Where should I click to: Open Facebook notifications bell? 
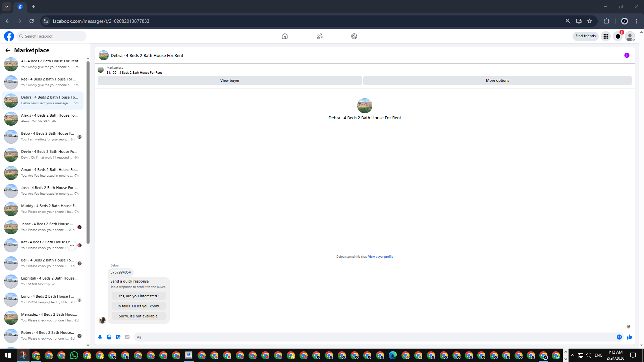coord(618,36)
